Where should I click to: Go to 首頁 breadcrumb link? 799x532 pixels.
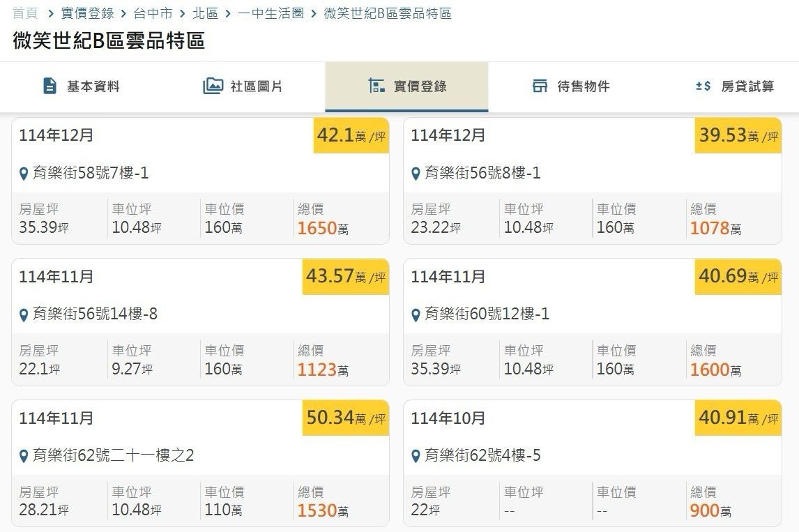25,13
